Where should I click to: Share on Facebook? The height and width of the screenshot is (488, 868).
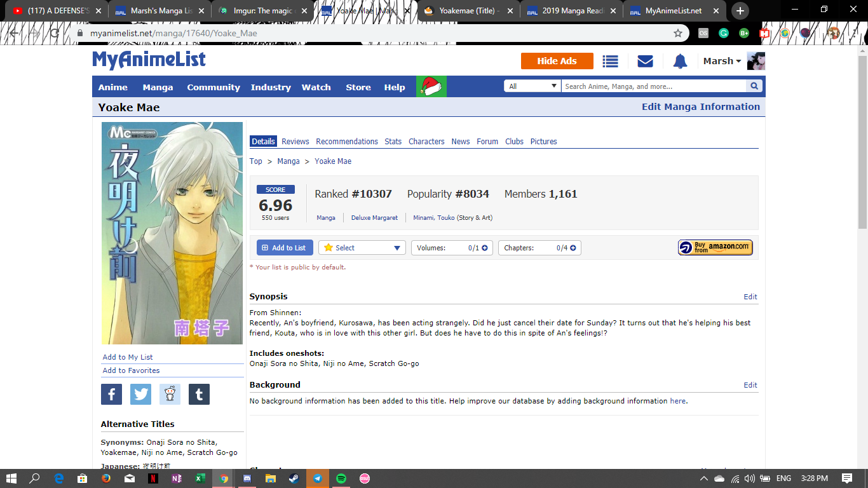coord(111,395)
